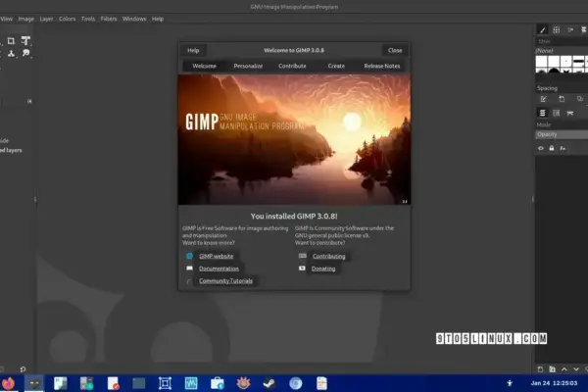Image resolution: width=588 pixels, height=392 pixels.
Task: Switch to the Paths dock tab
Action: point(570,113)
